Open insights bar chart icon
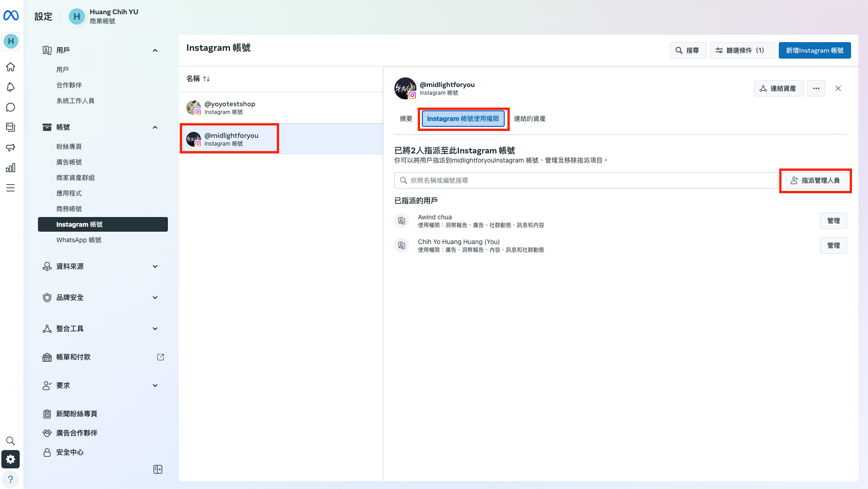 pos(11,168)
